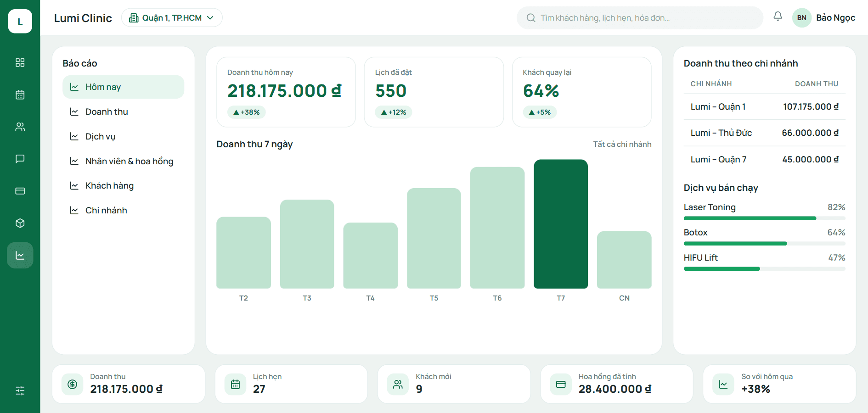Click the Lumi Clinic L logo
Viewport: 868px width, 413px height.
pyautogui.click(x=20, y=21)
